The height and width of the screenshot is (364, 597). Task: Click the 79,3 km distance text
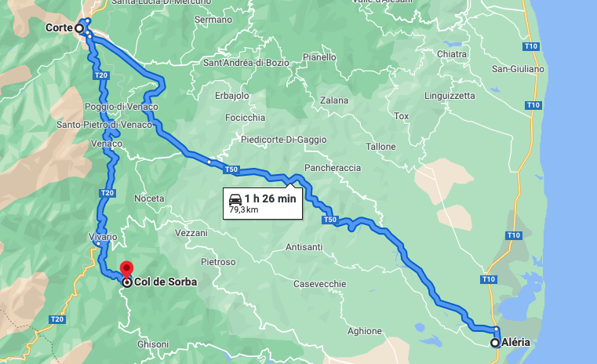pyautogui.click(x=244, y=209)
